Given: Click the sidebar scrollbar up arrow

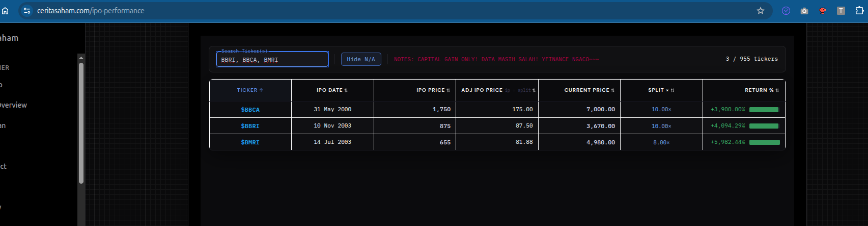Looking at the screenshot, I should tap(81, 58).
